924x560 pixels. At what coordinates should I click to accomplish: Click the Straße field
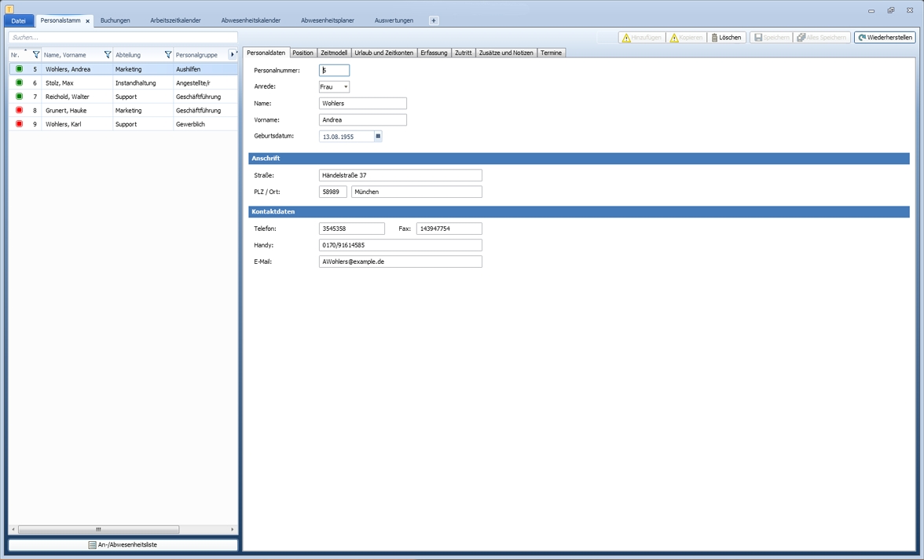[x=401, y=175]
